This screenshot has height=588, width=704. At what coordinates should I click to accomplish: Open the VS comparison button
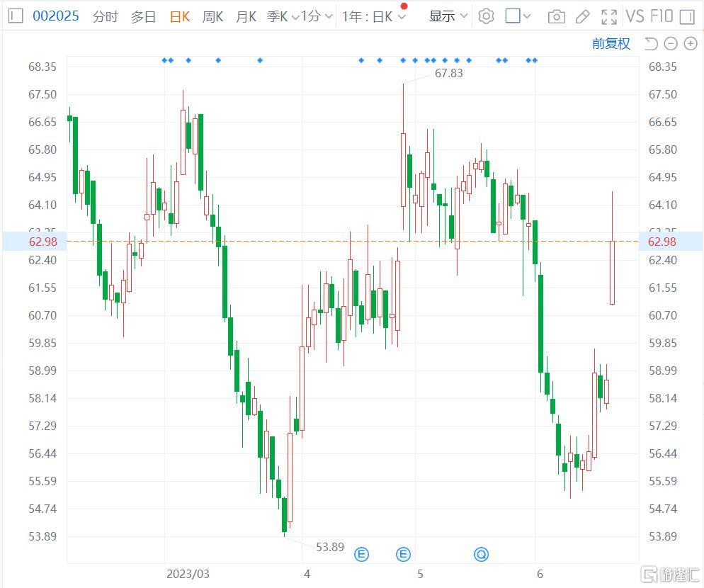click(x=635, y=16)
